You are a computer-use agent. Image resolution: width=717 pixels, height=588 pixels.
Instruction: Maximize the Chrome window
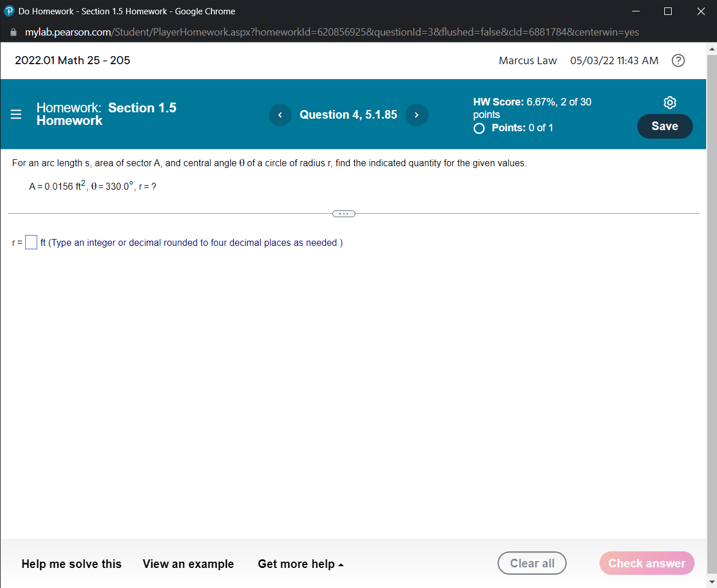pos(668,11)
